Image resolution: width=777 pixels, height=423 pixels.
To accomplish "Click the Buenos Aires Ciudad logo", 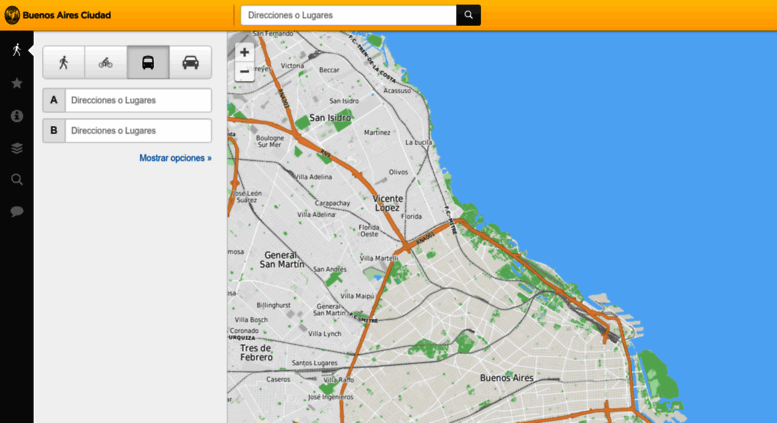I will click(x=58, y=15).
